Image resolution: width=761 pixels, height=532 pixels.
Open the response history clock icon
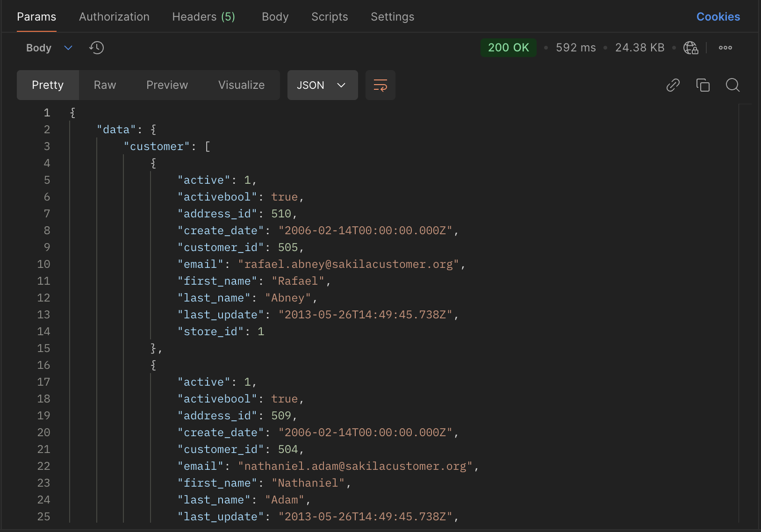pyautogui.click(x=97, y=48)
